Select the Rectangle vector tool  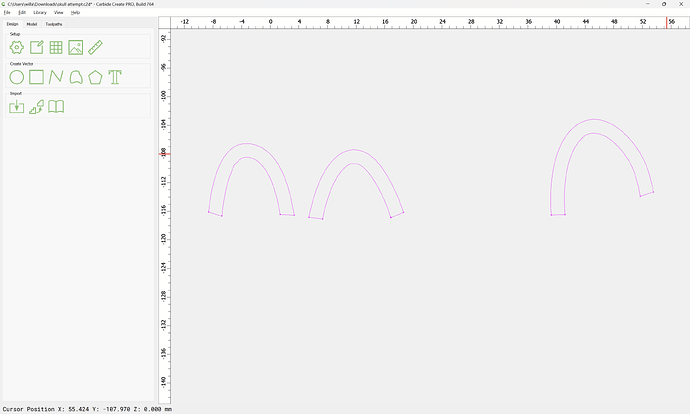tap(36, 77)
